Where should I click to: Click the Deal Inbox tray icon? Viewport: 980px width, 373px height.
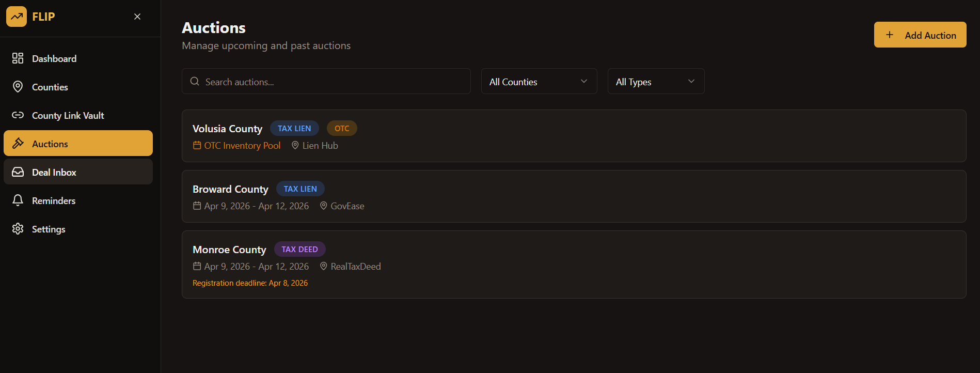[18, 172]
